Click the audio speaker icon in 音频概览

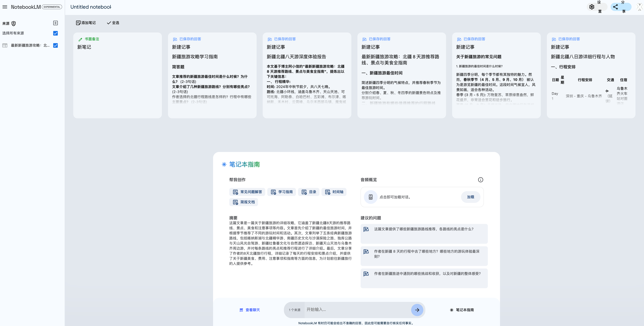[371, 197]
